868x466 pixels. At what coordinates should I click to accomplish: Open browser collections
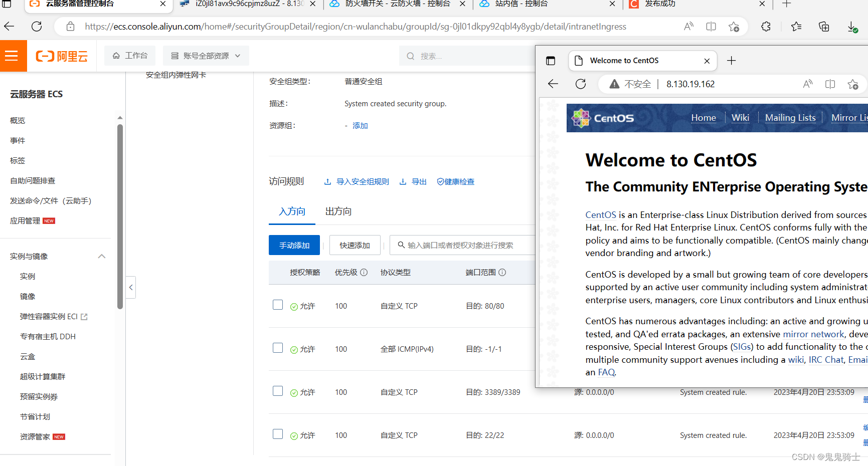824,27
